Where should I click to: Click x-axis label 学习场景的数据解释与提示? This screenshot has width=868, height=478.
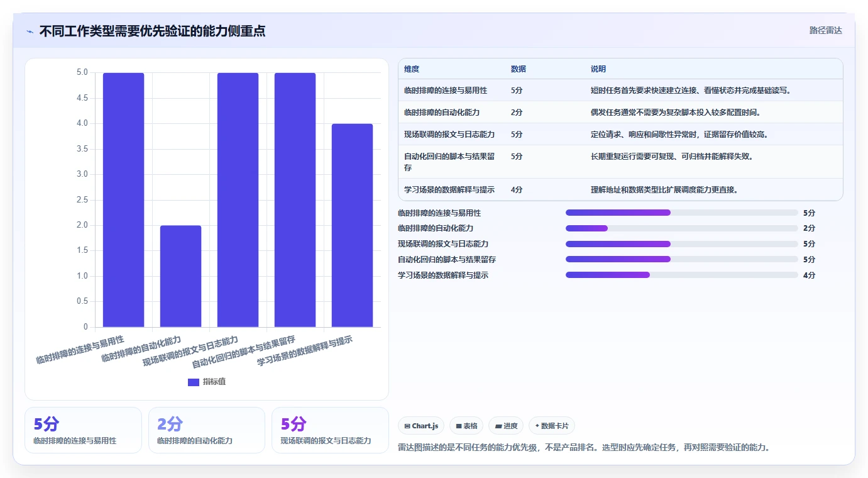(305, 352)
